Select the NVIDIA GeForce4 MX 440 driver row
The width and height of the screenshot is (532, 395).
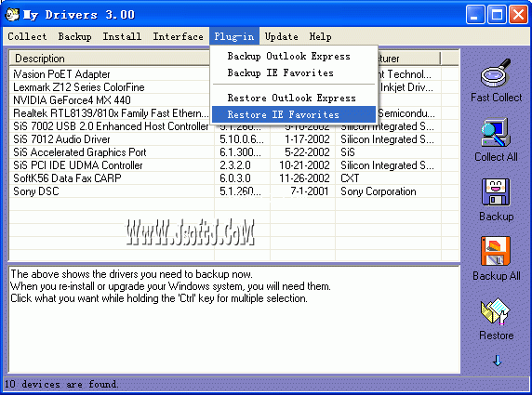coord(234,100)
